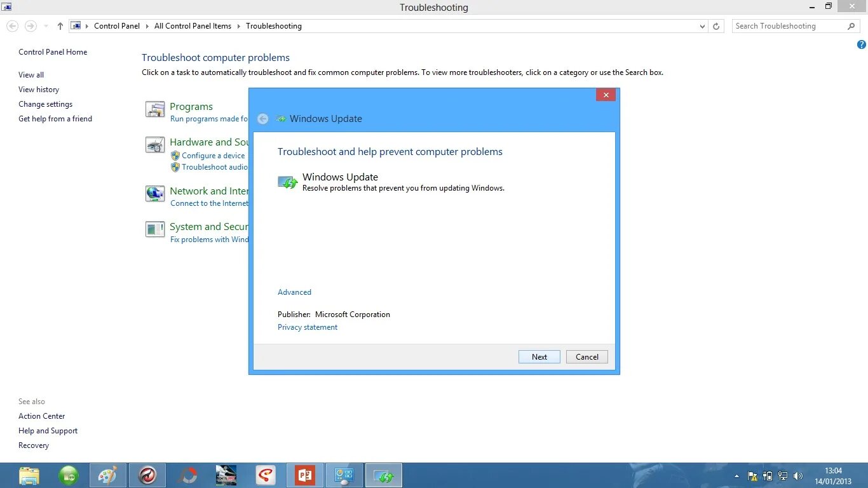The height and width of the screenshot is (488, 868).
Task: Expand the address bar history dropdown
Action: 702,26
